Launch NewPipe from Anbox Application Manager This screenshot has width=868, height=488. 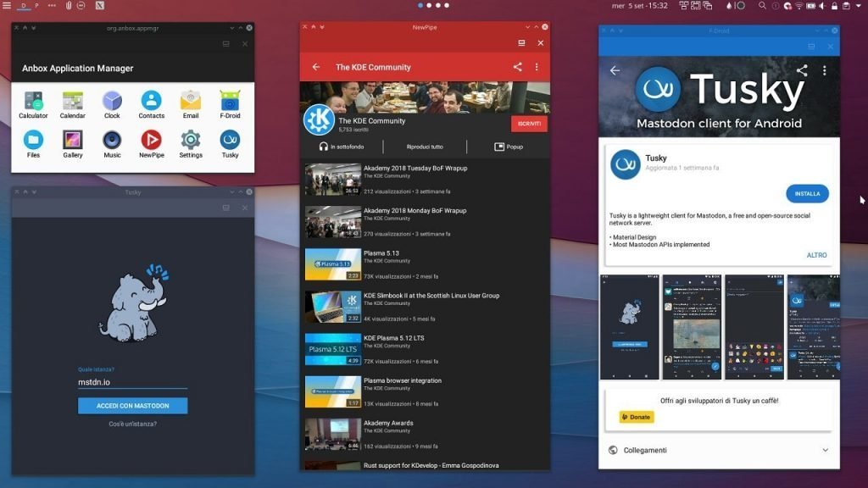[151, 144]
